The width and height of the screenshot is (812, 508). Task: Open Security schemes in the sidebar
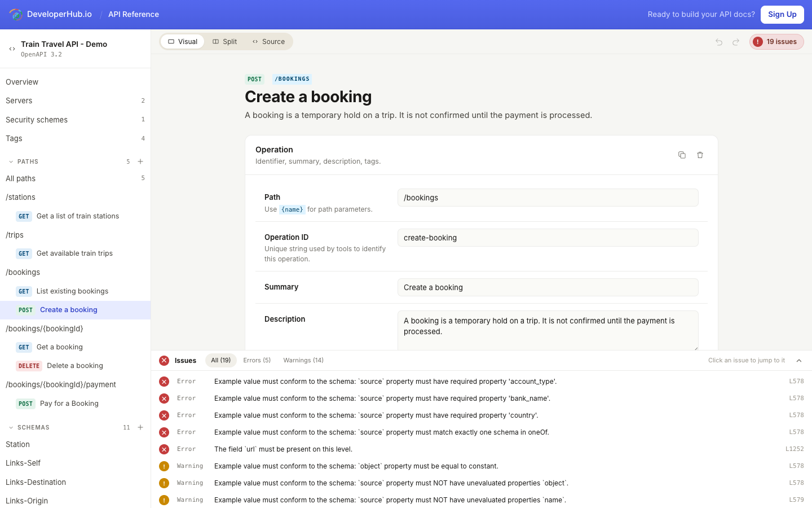click(75, 120)
